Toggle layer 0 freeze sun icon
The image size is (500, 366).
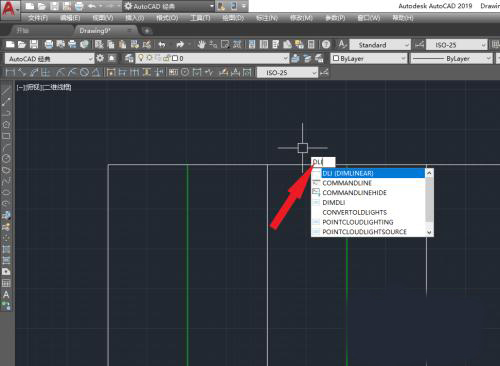150,58
